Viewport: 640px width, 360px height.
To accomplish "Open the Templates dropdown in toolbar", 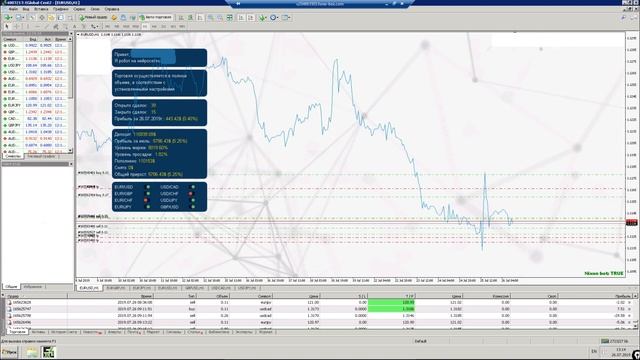I will click(x=286, y=18).
